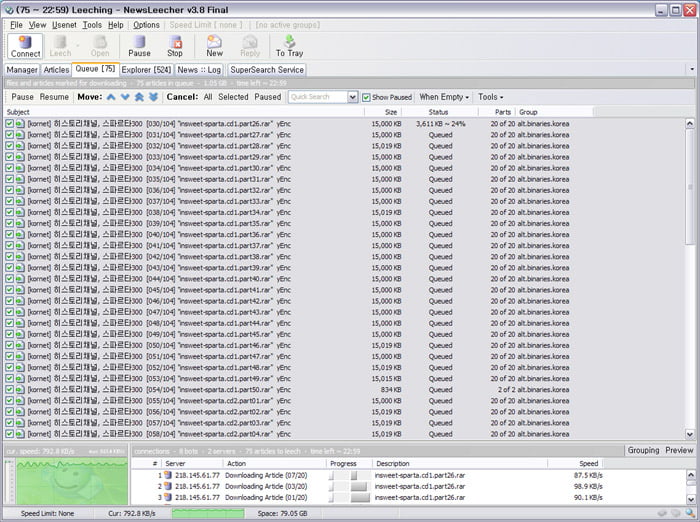This screenshot has width=700, height=522.
Task: Open the Tools dropdown in queue bar
Action: pos(491,97)
